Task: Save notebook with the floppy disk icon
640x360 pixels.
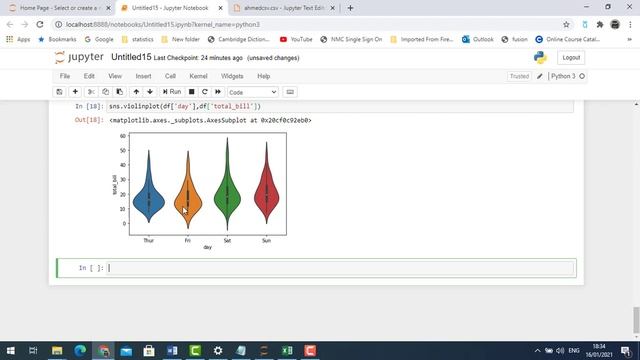Action: click(x=59, y=92)
